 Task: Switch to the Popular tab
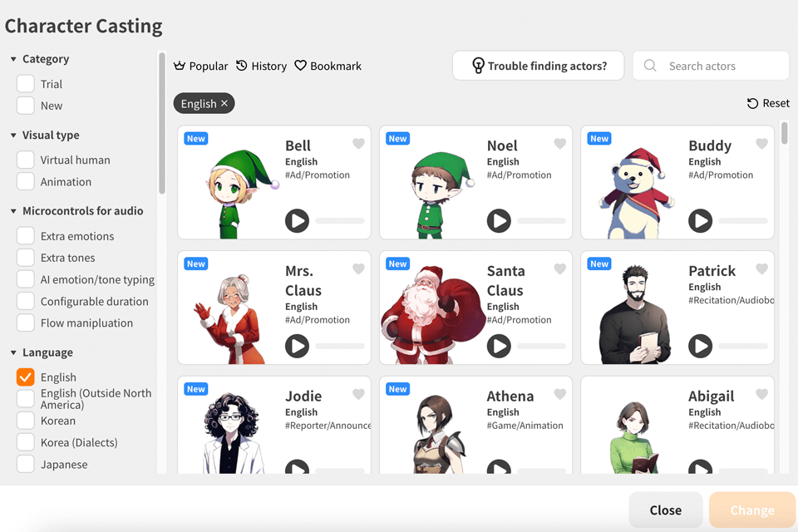(x=200, y=66)
